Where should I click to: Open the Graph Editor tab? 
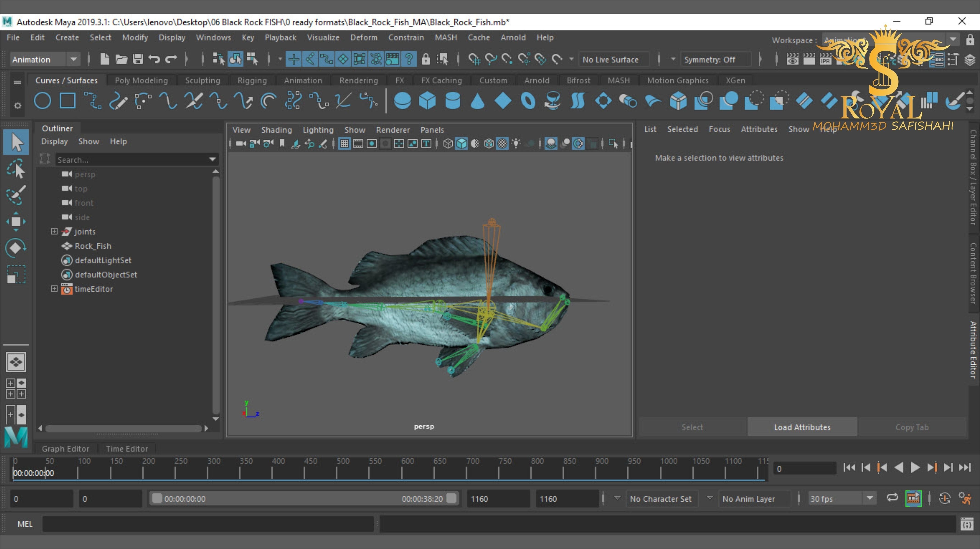[x=65, y=449]
